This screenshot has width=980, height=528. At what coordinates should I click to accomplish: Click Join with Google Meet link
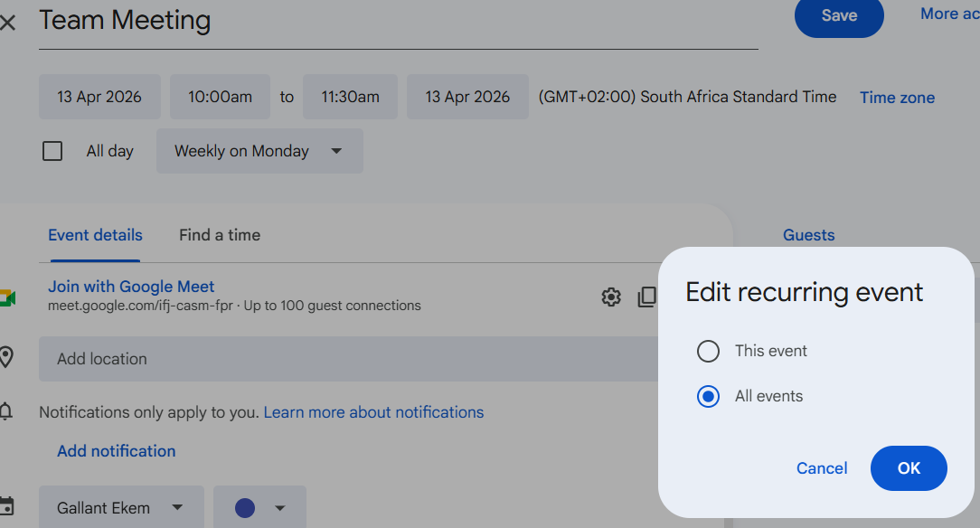(x=131, y=287)
